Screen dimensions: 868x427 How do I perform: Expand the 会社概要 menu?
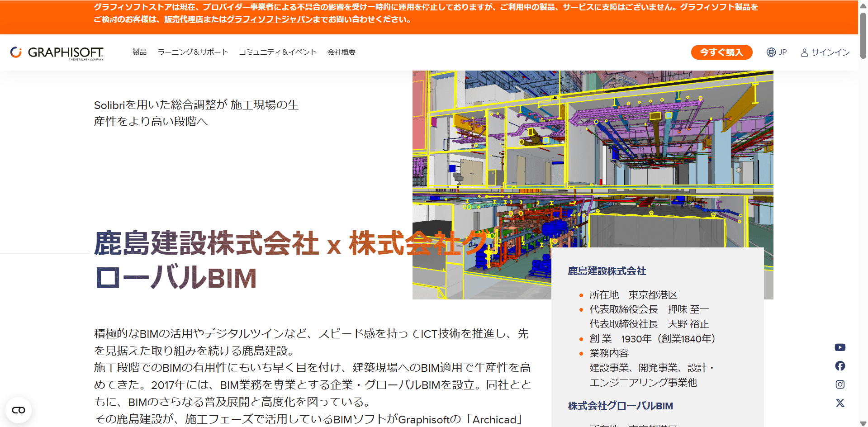click(342, 52)
